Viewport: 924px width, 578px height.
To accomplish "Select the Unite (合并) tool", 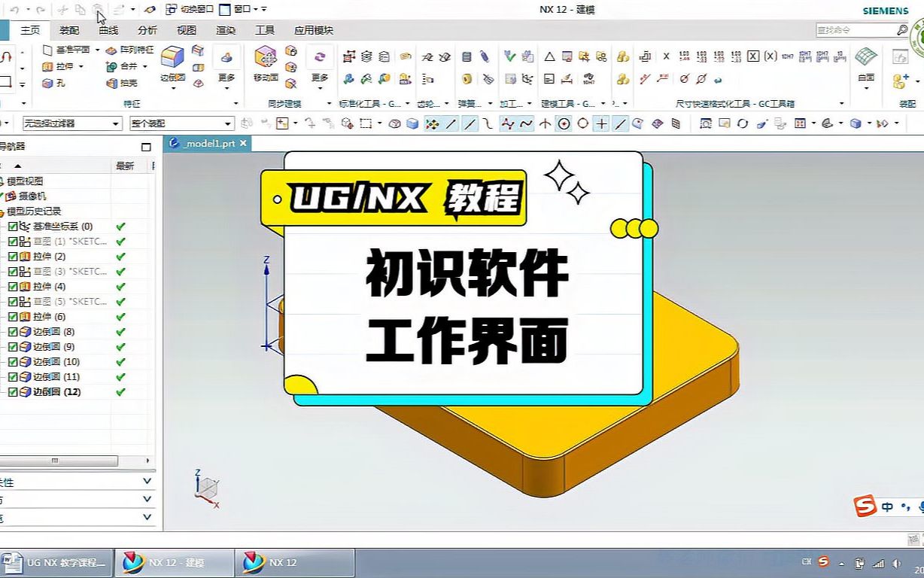I will 126,66.
